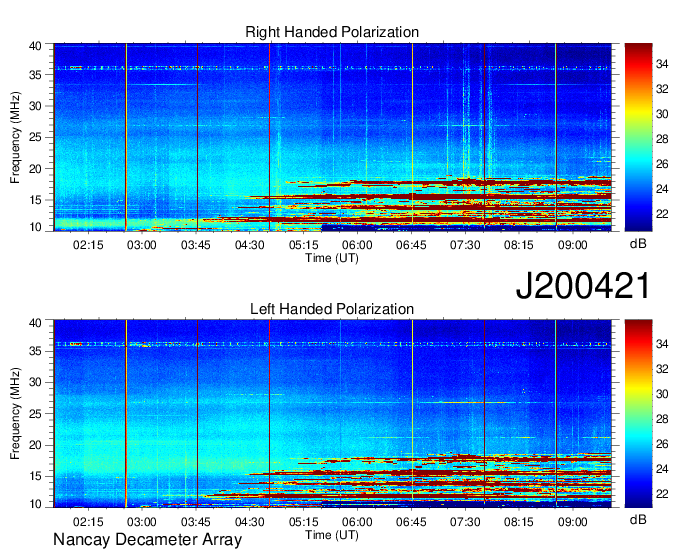Click the dB unit under the Left Handed colorbar
Image resolution: width=680 pixels, height=552 pixels.
tap(638, 519)
